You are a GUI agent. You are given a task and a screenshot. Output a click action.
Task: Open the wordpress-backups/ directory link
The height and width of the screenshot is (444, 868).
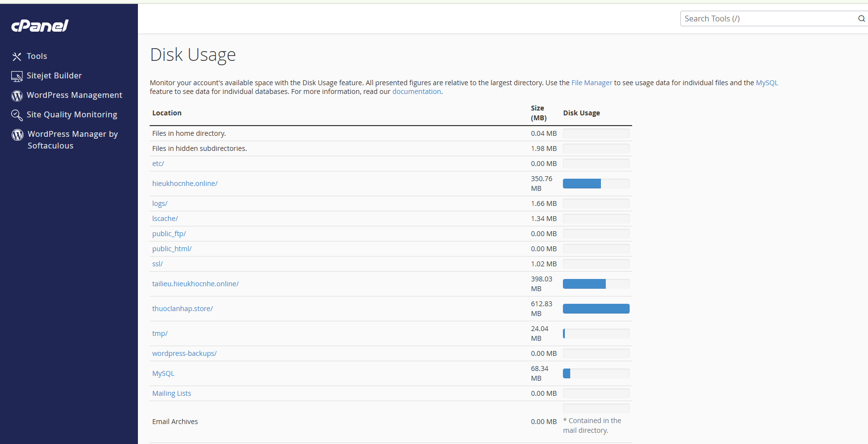(x=184, y=353)
